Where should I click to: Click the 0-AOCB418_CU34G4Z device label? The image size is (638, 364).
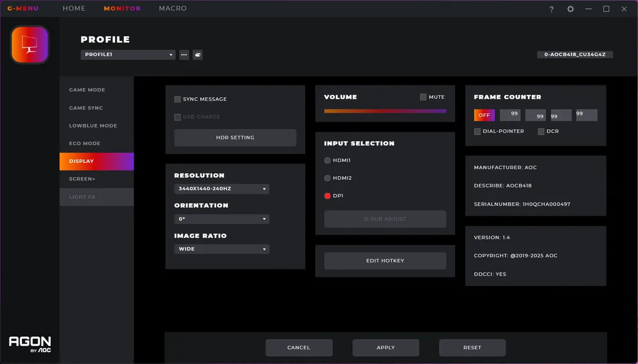coord(575,55)
